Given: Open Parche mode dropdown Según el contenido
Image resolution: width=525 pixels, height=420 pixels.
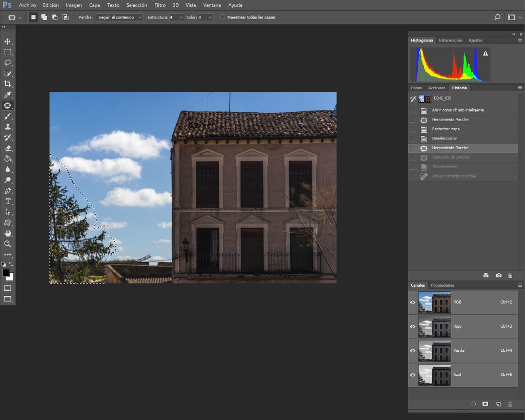Looking at the screenshot, I should [119, 17].
